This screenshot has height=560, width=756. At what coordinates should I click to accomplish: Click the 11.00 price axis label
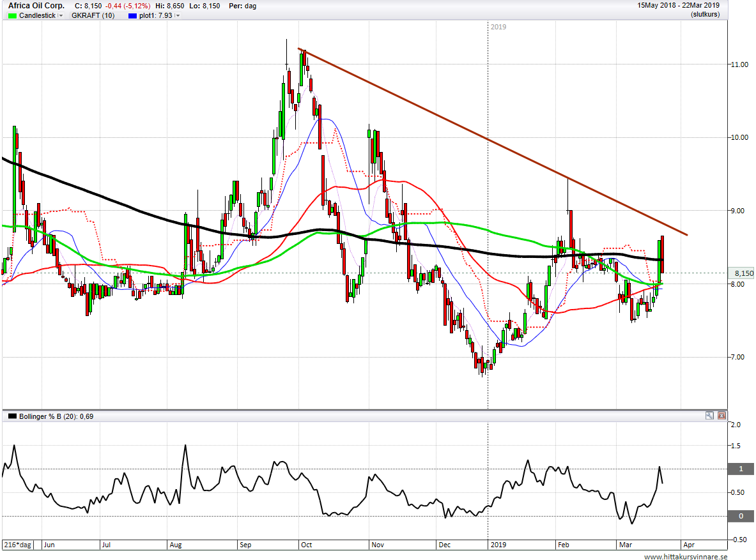tap(739, 64)
